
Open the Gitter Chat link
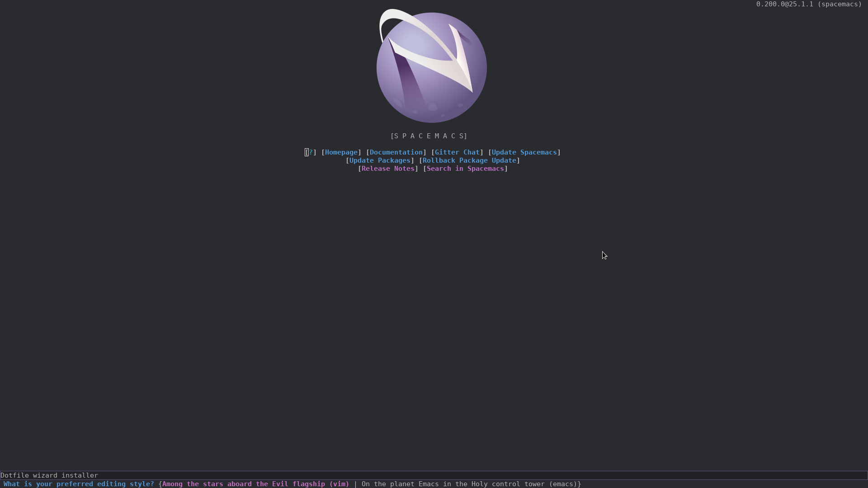(457, 152)
